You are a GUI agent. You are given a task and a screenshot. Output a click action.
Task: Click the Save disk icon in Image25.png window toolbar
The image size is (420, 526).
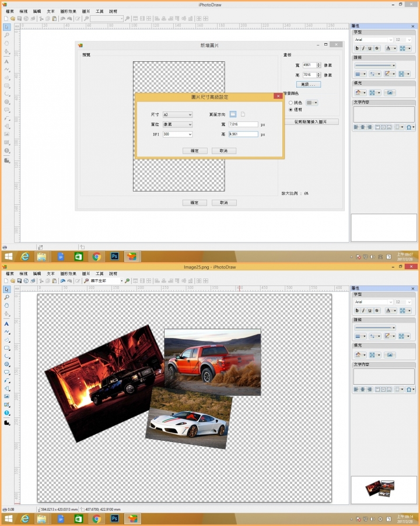[x=19, y=281]
